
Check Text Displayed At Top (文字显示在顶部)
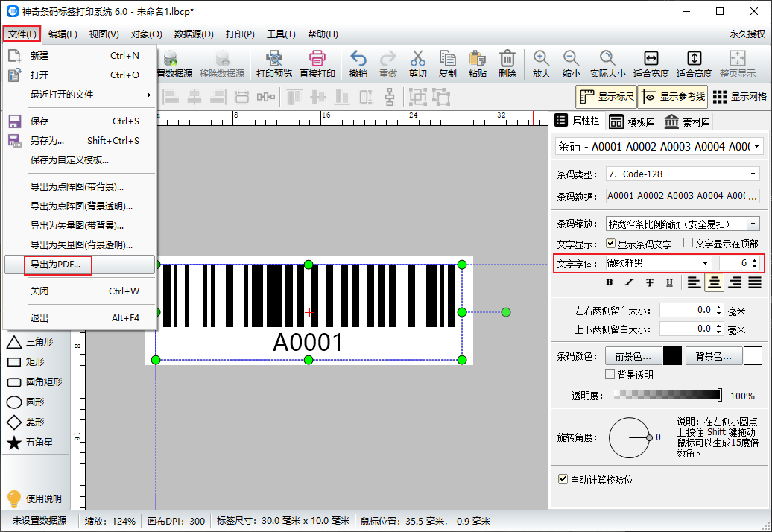689,243
